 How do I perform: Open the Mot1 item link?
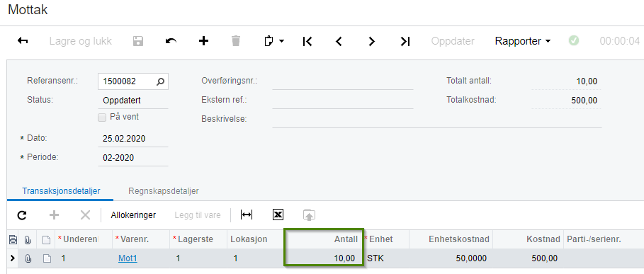point(128,258)
